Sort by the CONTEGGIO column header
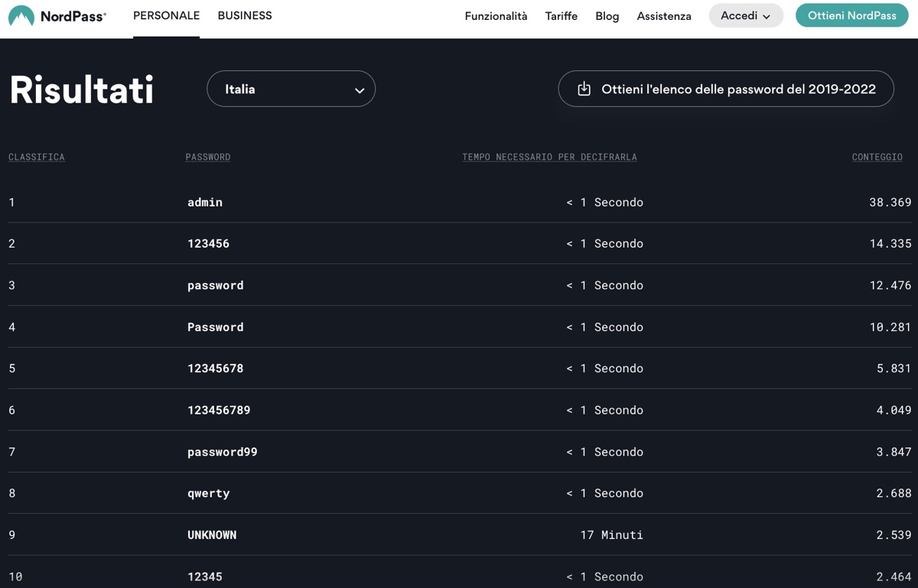Image resolution: width=918 pixels, height=588 pixels. click(877, 157)
